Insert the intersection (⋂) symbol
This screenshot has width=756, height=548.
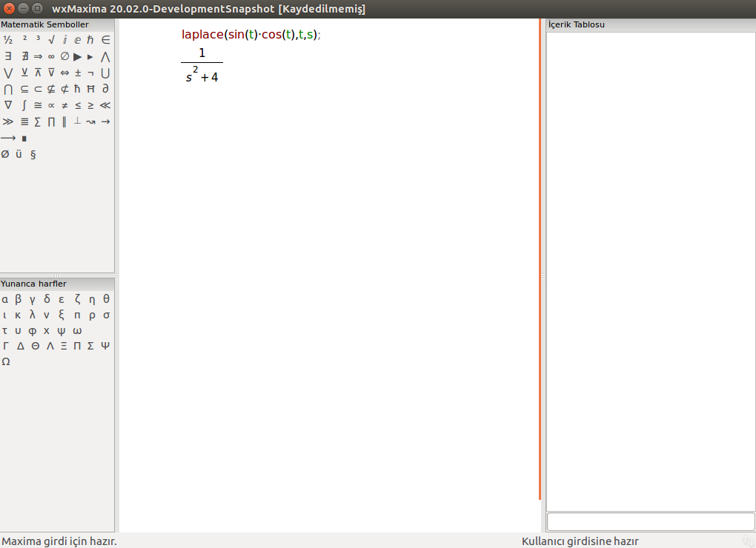7,89
